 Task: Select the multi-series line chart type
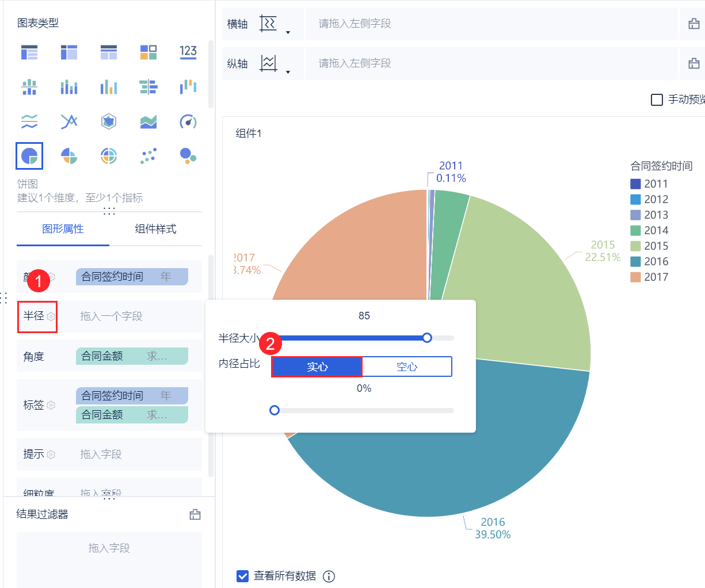[x=69, y=121]
